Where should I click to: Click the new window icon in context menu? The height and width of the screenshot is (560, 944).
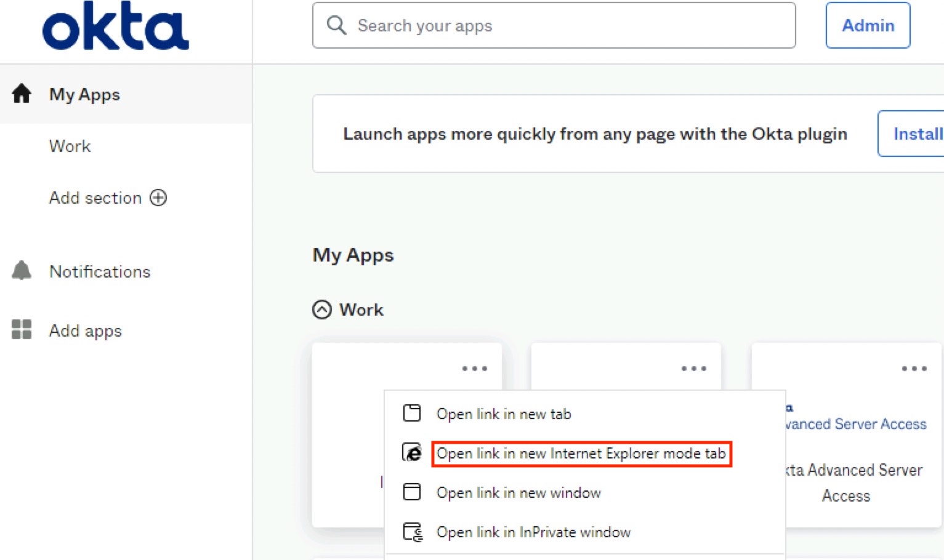(412, 492)
